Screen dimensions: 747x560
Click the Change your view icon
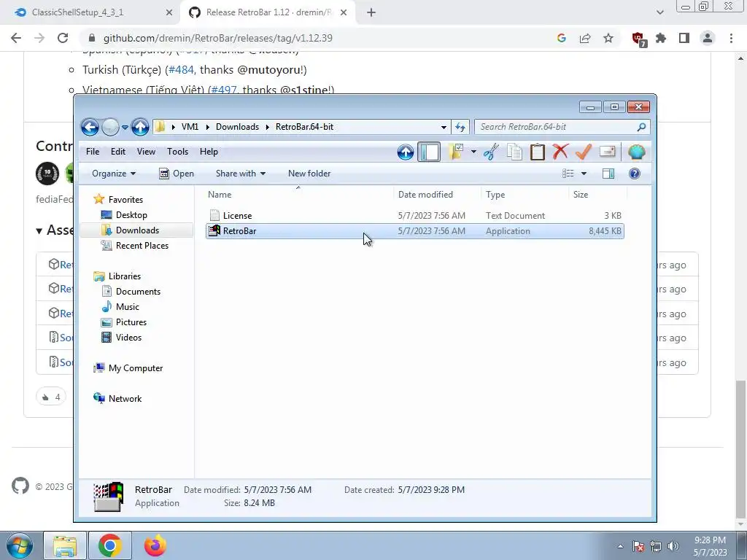tap(568, 174)
